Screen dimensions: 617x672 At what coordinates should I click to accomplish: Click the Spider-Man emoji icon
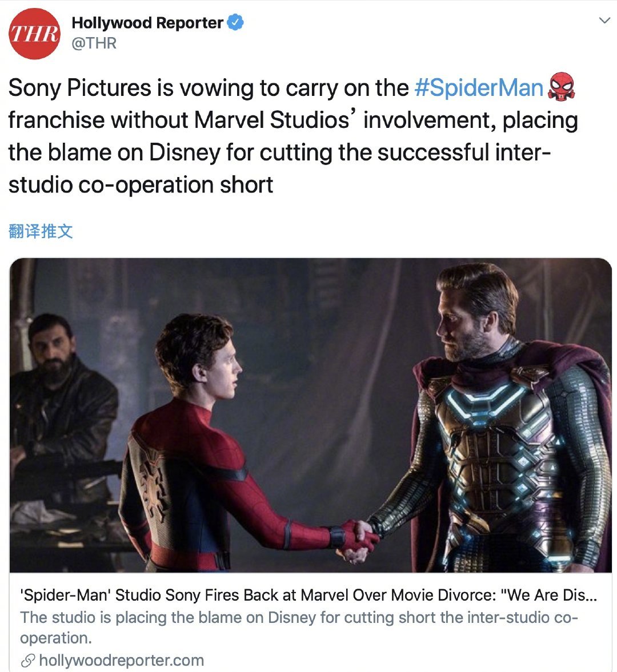(561, 87)
